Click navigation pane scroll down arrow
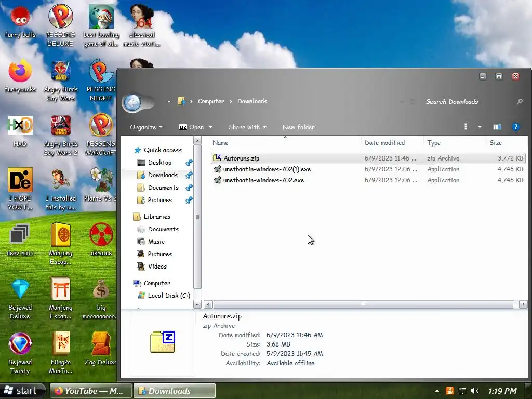The width and height of the screenshot is (532, 399). point(197,304)
